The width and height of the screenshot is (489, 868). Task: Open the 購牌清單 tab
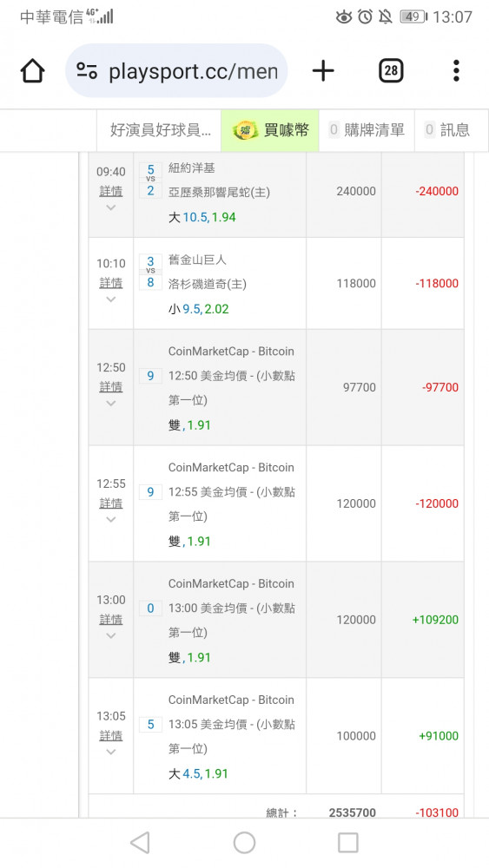point(367,130)
